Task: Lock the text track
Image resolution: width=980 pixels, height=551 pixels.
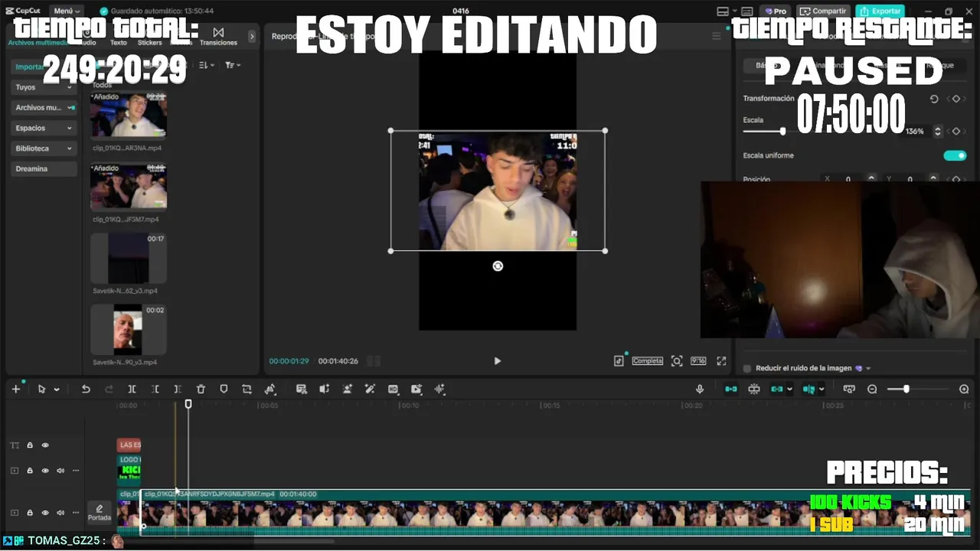Action: (30, 445)
